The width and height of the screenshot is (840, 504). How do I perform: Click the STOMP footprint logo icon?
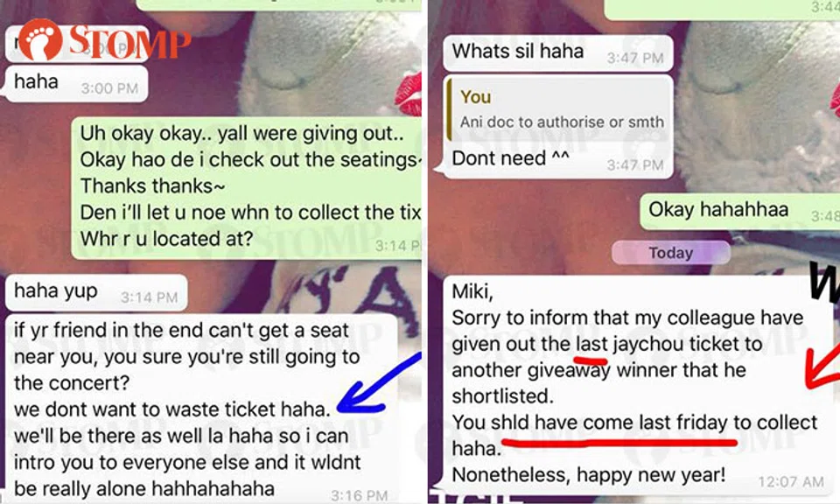[39, 38]
